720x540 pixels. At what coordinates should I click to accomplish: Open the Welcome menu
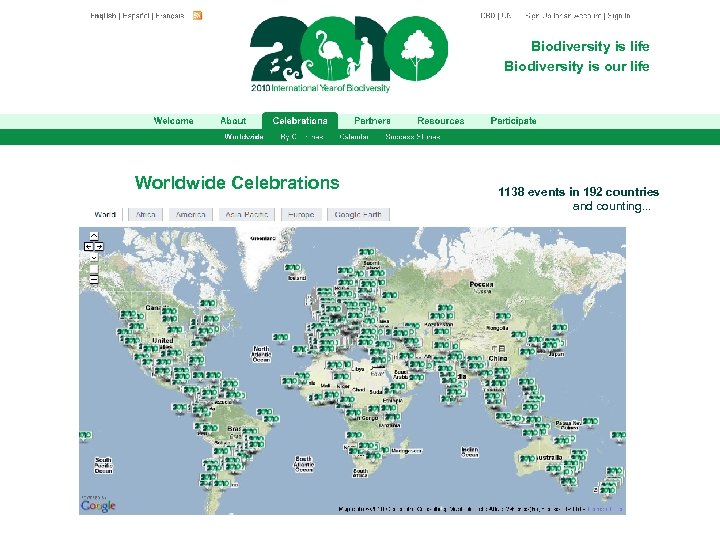173,121
